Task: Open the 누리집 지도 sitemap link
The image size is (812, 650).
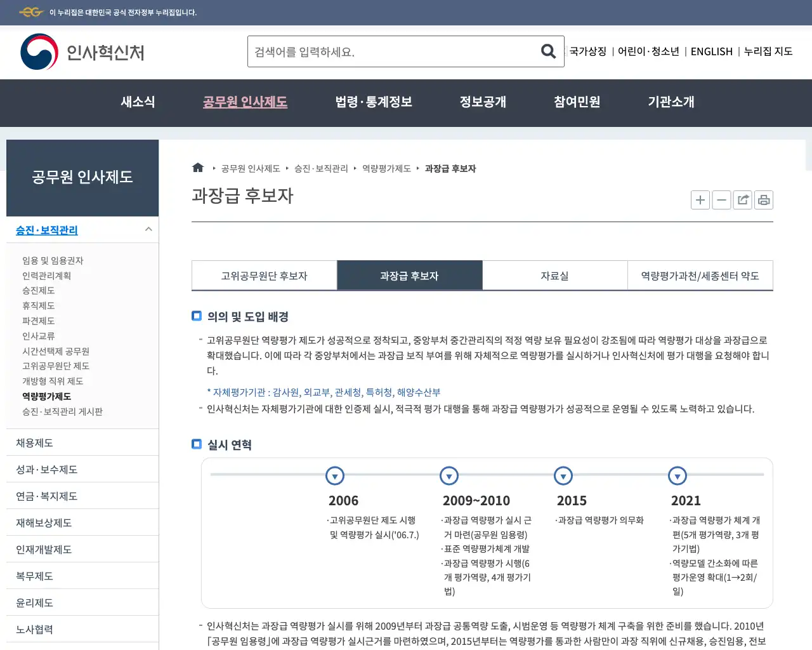Action: click(x=768, y=51)
